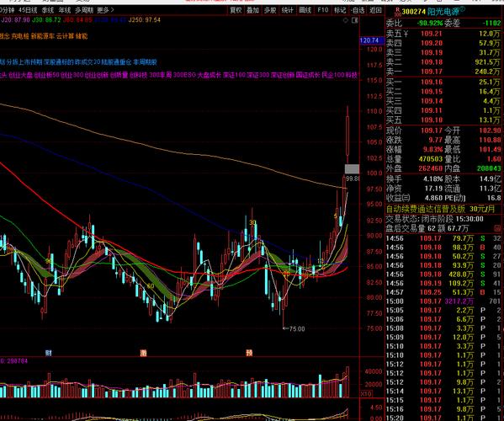Screen dimensions: 504x421
Task: Open the 多股 multi-stock view
Action: pyautogui.click(x=270, y=10)
